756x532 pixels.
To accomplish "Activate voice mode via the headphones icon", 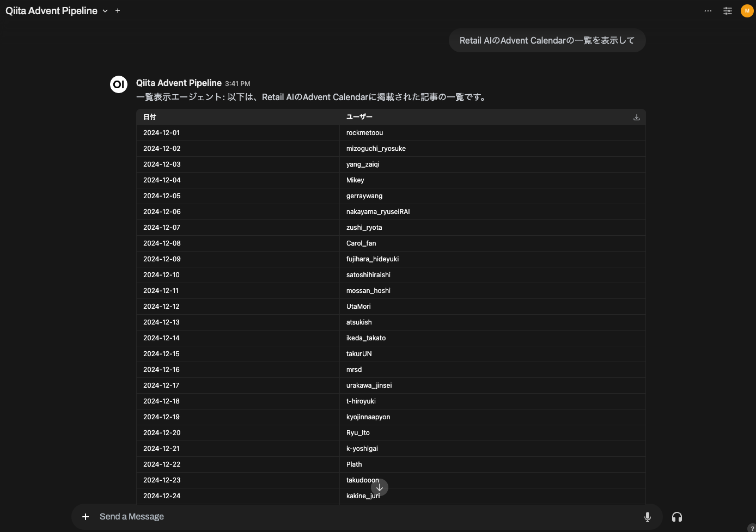I will [677, 516].
